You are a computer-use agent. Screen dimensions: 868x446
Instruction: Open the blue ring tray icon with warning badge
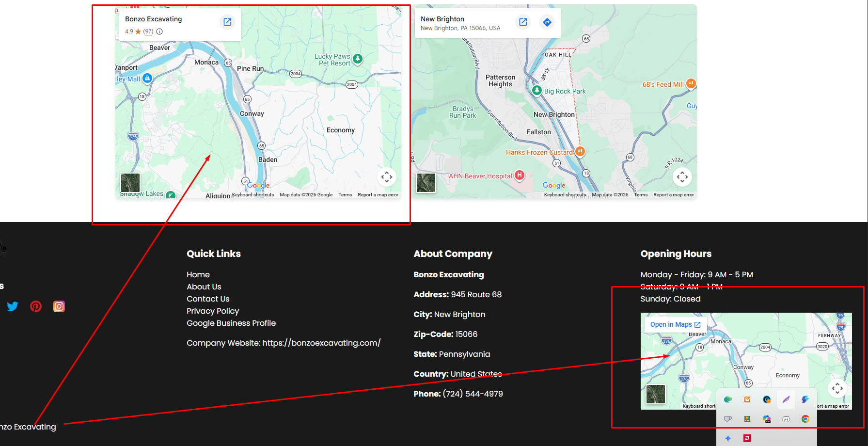767,399
